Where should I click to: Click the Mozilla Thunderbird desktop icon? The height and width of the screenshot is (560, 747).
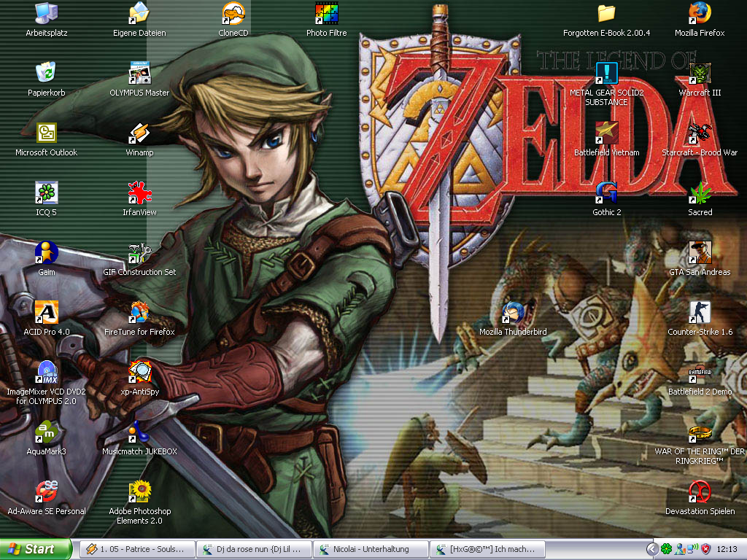tap(513, 312)
